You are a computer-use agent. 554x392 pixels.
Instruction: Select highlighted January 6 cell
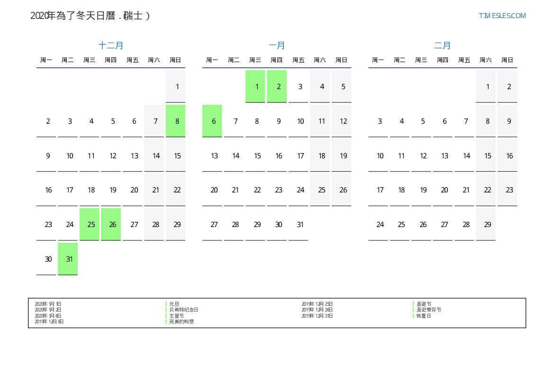212,121
